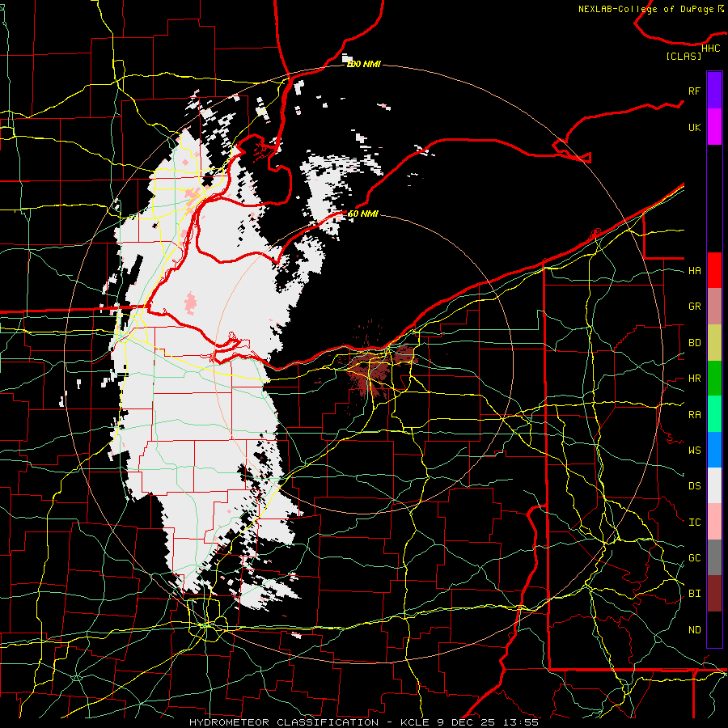Click the ND legend label
This screenshot has width=728, height=728.
694,629
